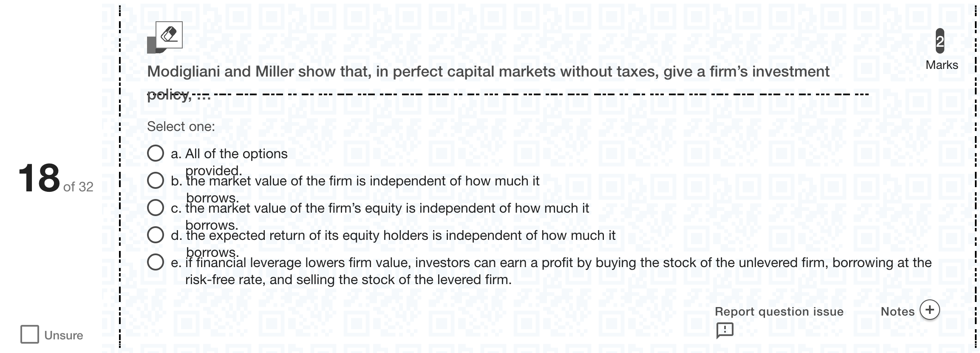Select option a, All of the options provided
Screen dimensions: 980x353
pyautogui.click(x=156, y=153)
